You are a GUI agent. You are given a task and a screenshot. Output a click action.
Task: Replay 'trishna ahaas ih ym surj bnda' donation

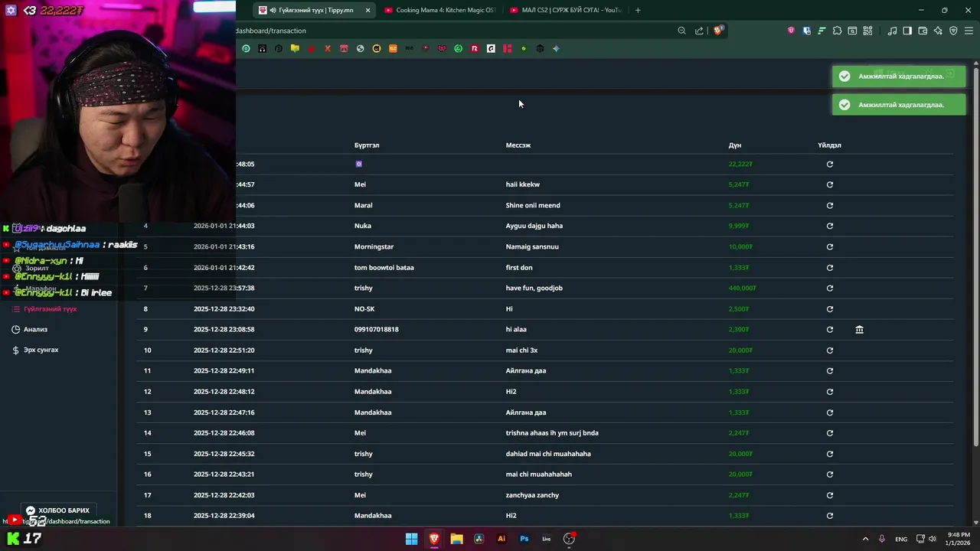pyautogui.click(x=829, y=433)
